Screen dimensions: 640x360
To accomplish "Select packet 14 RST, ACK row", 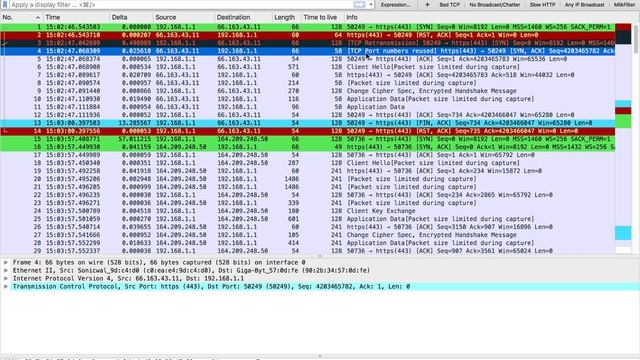I will coord(307,131).
